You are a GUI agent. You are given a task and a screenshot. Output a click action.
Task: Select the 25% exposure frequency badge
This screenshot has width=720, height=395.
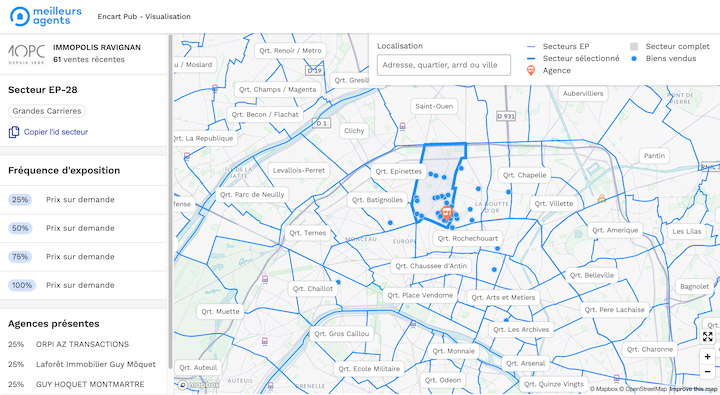pos(20,200)
